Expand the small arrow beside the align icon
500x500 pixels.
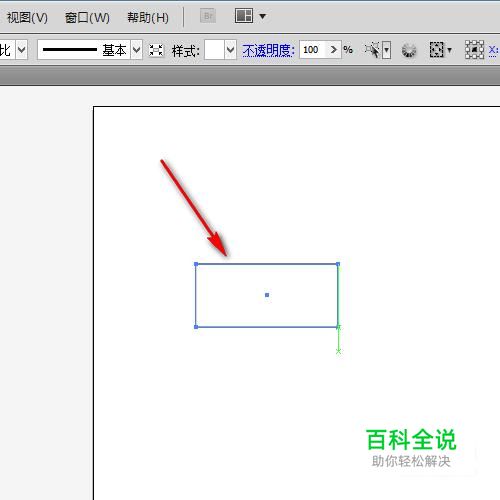click(449, 50)
